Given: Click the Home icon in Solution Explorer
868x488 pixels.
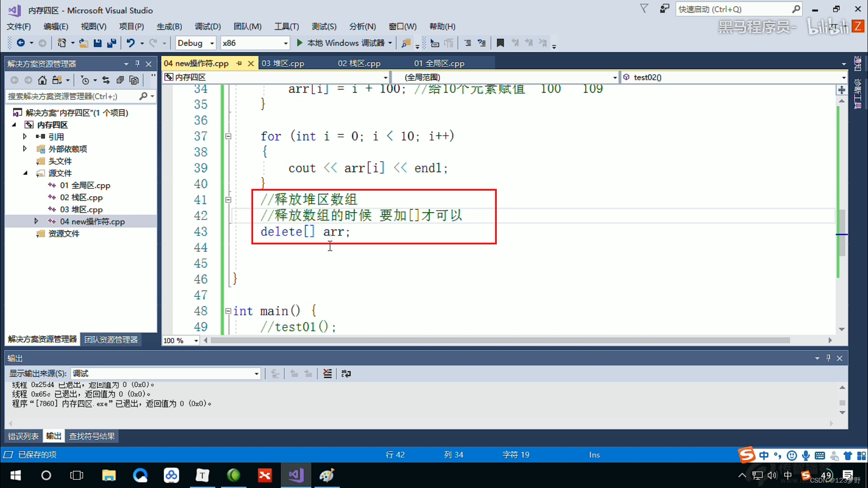Looking at the screenshot, I should tap(42, 80).
